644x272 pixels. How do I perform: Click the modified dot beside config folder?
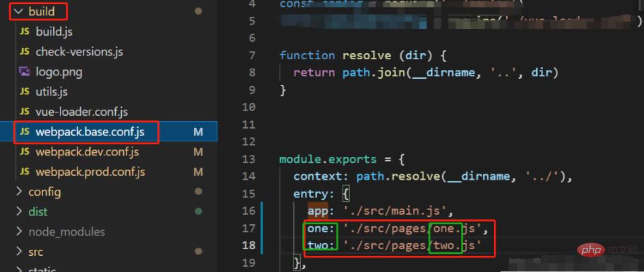click(199, 191)
